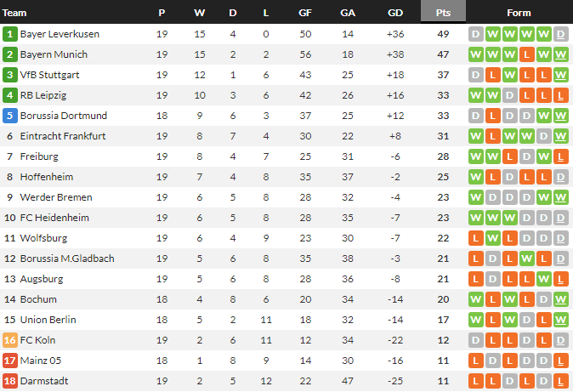Click Bayer Leverkusen's first form result icon
The height and width of the screenshot is (392, 573).
476,34
